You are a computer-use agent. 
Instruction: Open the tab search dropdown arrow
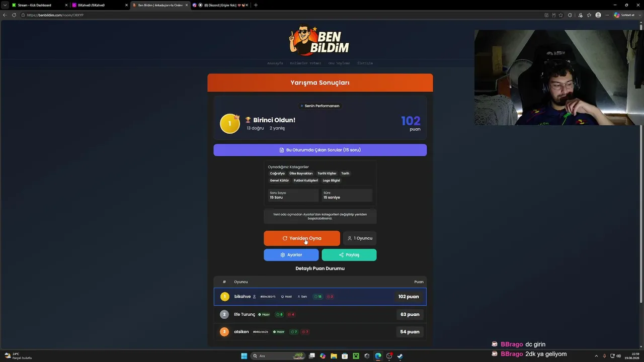pos(5,5)
